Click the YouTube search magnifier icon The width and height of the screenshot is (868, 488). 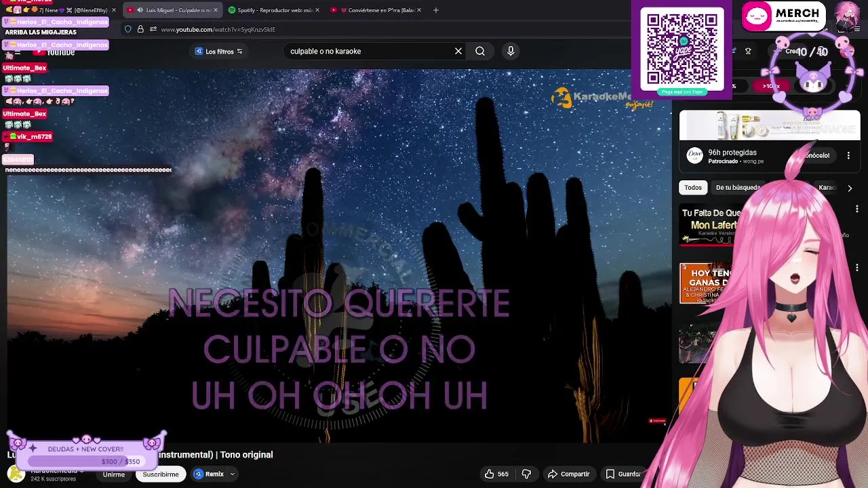479,51
